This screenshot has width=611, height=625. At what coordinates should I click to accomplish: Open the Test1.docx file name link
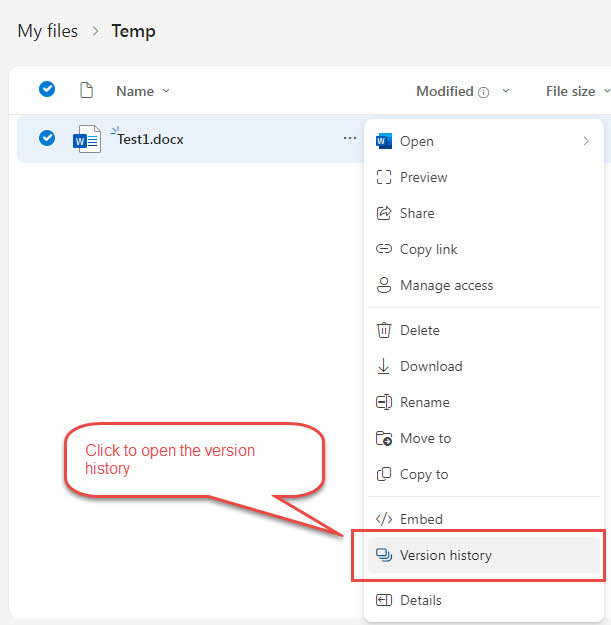coord(150,140)
